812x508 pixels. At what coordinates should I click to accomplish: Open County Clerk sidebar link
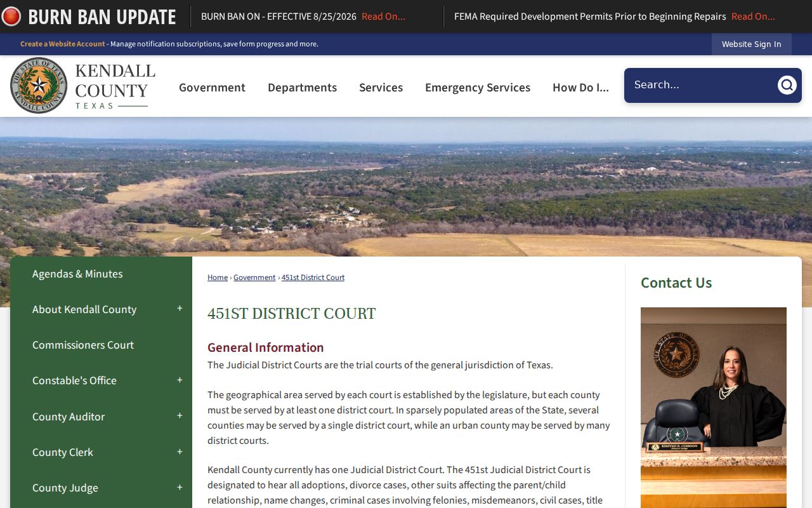pos(63,452)
